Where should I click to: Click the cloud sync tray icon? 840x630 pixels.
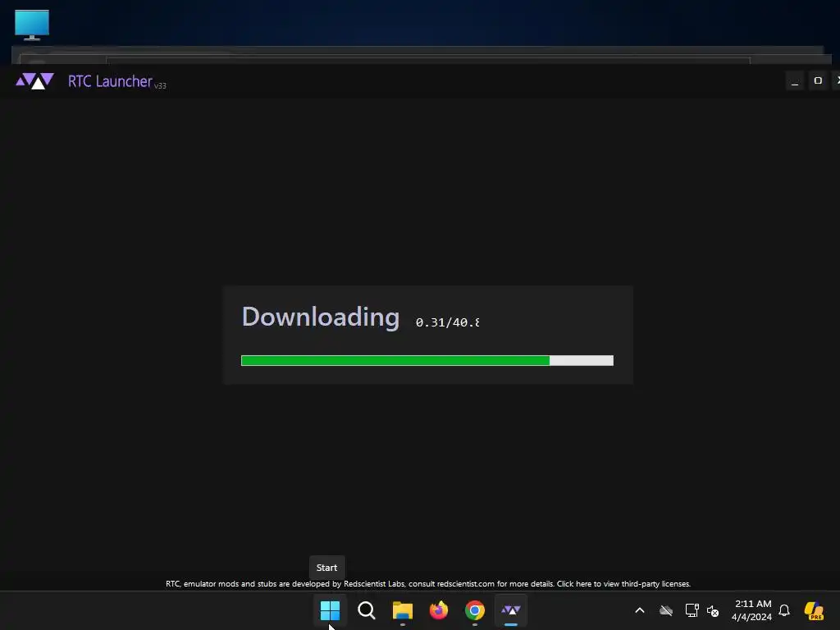[x=666, y=610]
